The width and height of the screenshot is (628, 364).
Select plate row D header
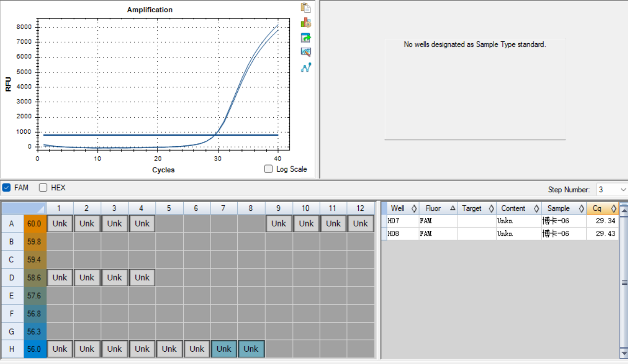click(12, 278)
